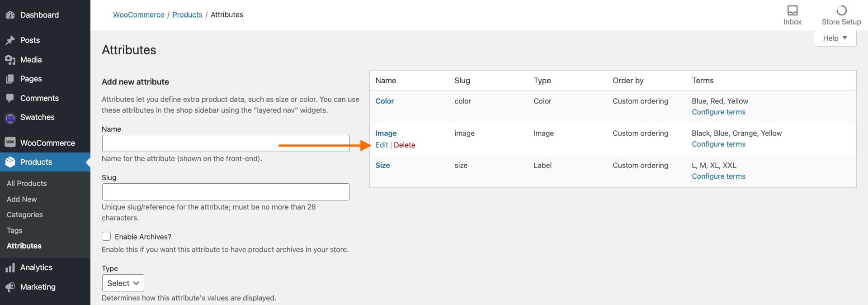The width and height of the screenshot is (868, 305).
Task: Click the 'size' slug cell
Action: pos(461,165)
